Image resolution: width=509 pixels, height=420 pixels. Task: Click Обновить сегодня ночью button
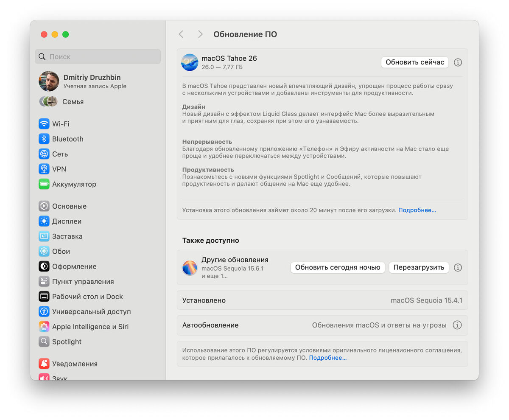(x=338, y=268)
